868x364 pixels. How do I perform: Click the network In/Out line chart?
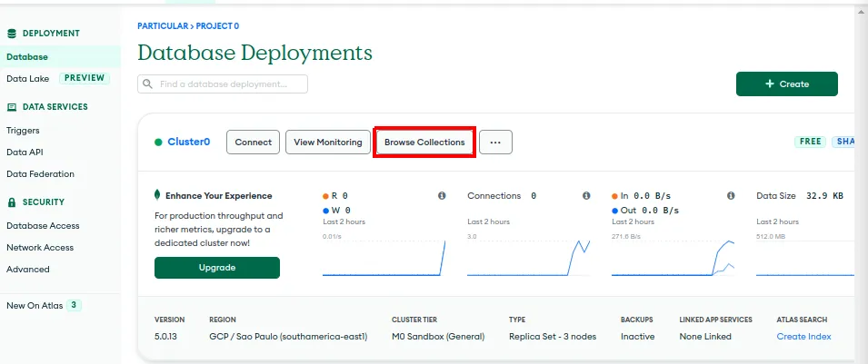click(x=673, y=257)
